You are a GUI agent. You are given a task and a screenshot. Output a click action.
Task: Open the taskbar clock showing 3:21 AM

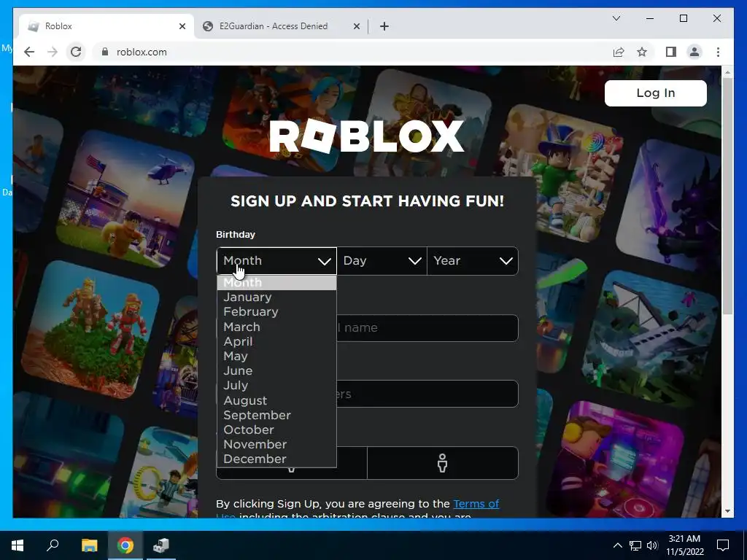point(684,545)
